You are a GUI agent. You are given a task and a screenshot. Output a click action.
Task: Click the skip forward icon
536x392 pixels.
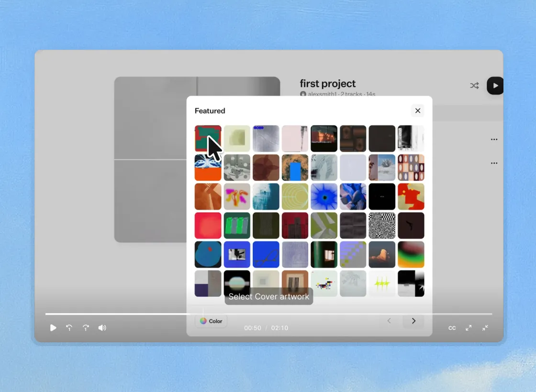[x=86, y=328]
